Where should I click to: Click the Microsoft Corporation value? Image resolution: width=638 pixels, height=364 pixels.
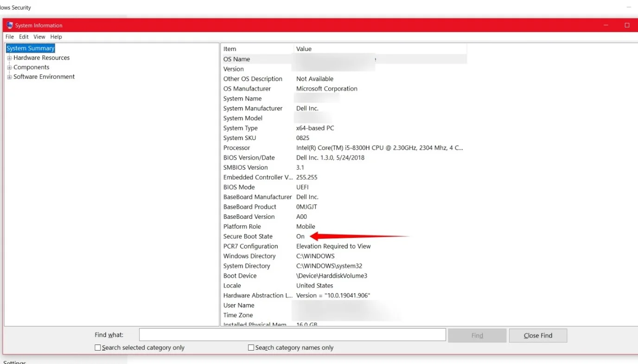point(327,89)
